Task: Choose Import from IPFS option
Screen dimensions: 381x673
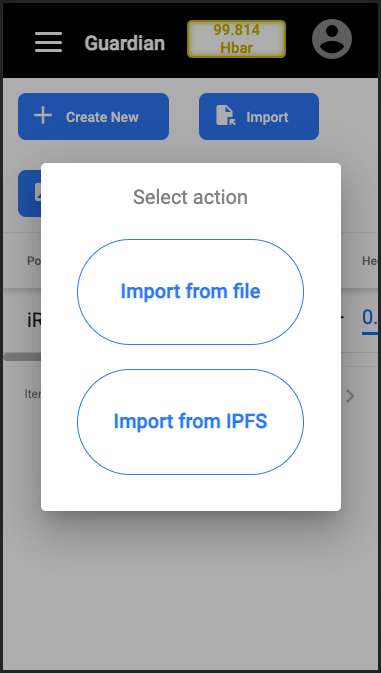Action: pos(190,422)
